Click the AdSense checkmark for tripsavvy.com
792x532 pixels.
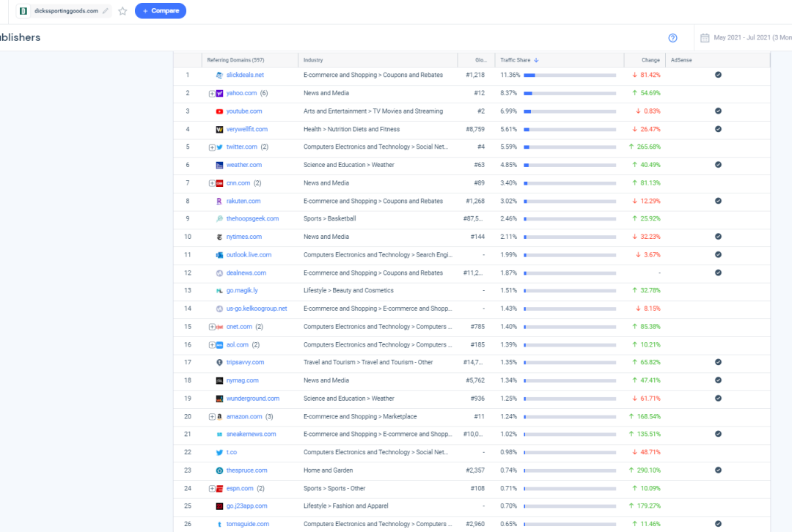tap(718, 363)
